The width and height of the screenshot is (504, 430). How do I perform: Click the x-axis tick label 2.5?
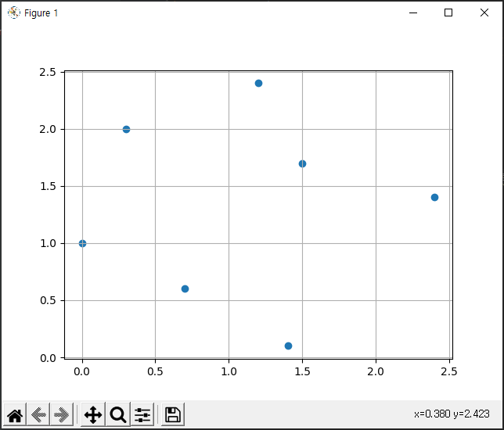[449, 371]
